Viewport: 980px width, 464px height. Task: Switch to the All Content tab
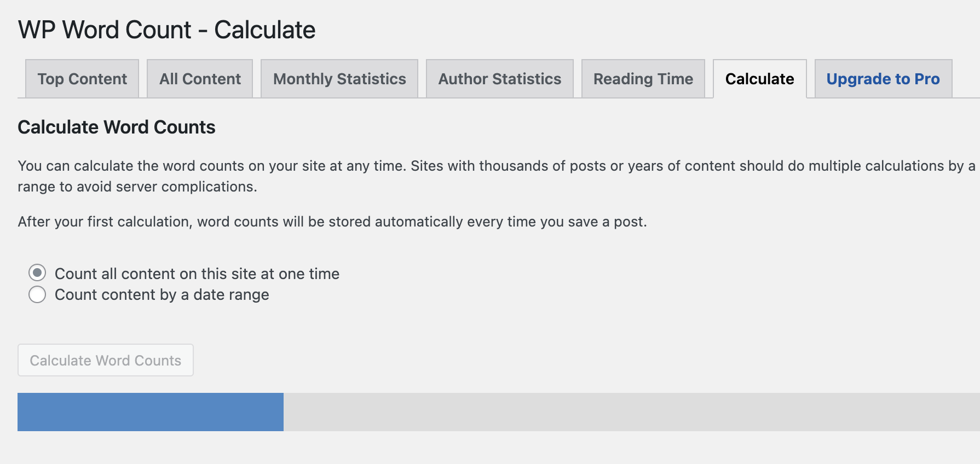[200, 79]
